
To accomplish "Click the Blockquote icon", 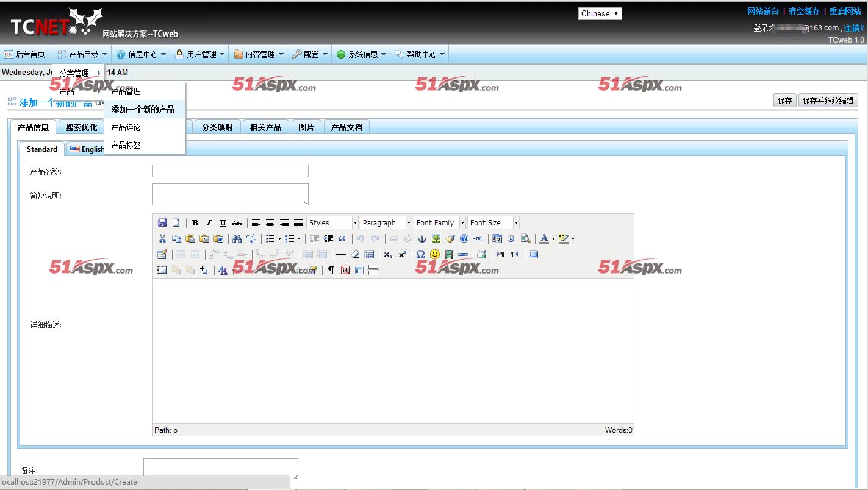I will pyautogui.click(x=342, y=238).
